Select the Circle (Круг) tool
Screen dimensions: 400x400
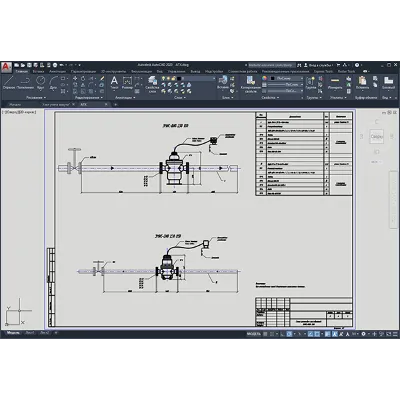41,83
